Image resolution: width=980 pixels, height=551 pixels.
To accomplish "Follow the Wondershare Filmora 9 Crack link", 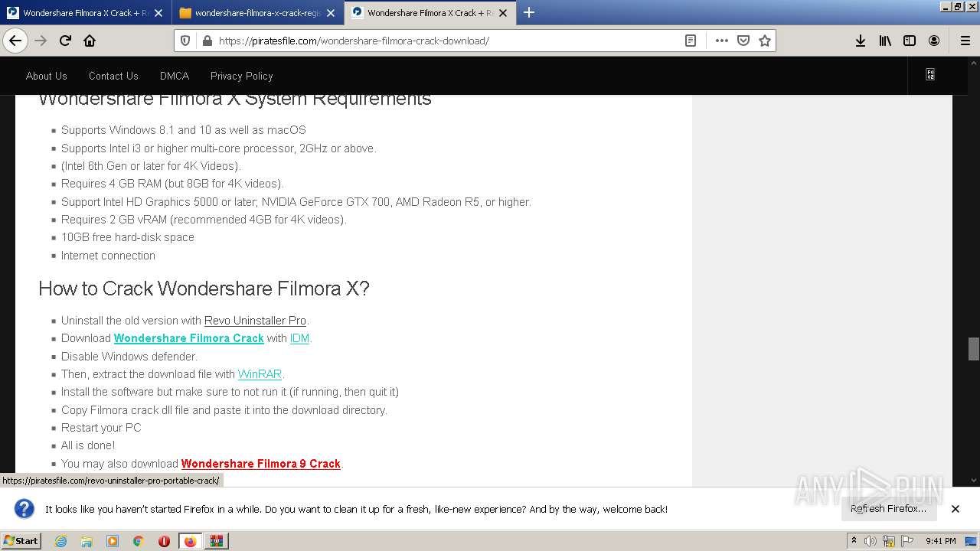I will point(261,464).
